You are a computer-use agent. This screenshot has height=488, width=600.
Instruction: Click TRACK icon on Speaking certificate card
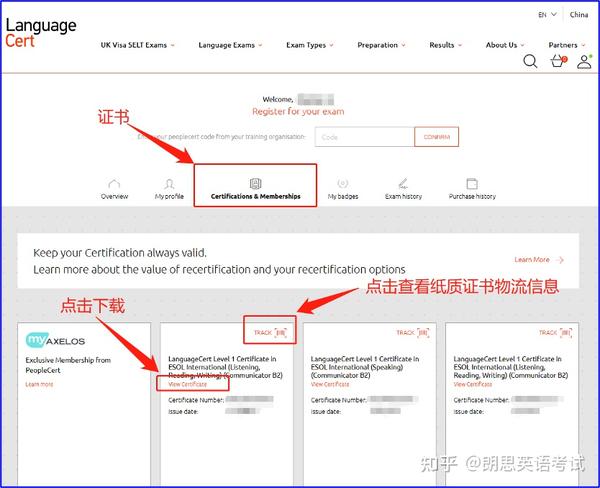(423, 333)
